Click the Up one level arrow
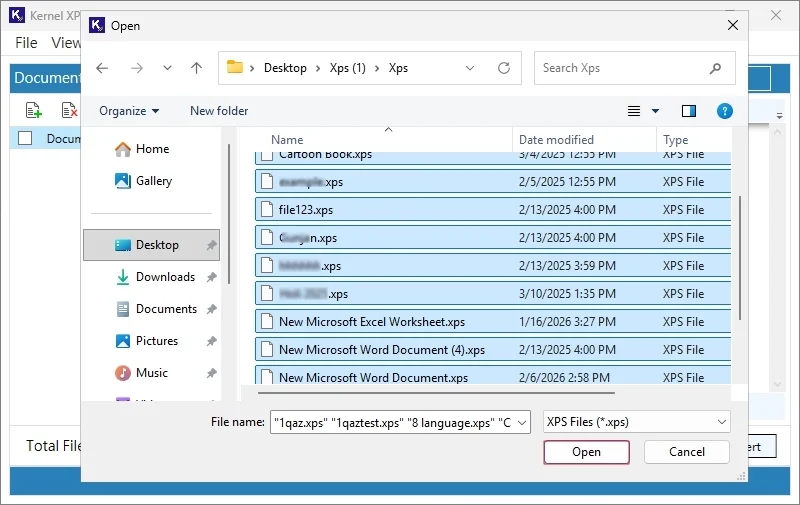Image resolution: width=800 pixels, height=505 pixels. click(196, 68)
